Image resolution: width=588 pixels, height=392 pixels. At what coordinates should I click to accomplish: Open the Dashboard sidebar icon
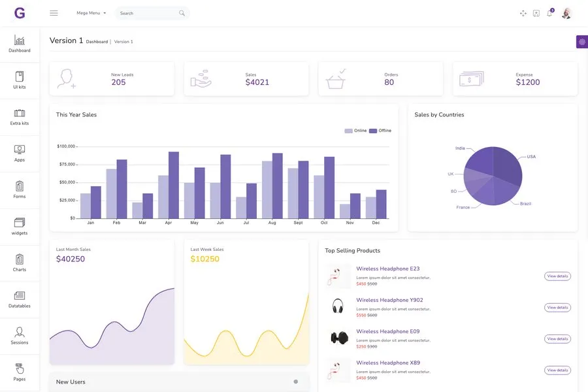pyautogui.click(x=20, y=41)
